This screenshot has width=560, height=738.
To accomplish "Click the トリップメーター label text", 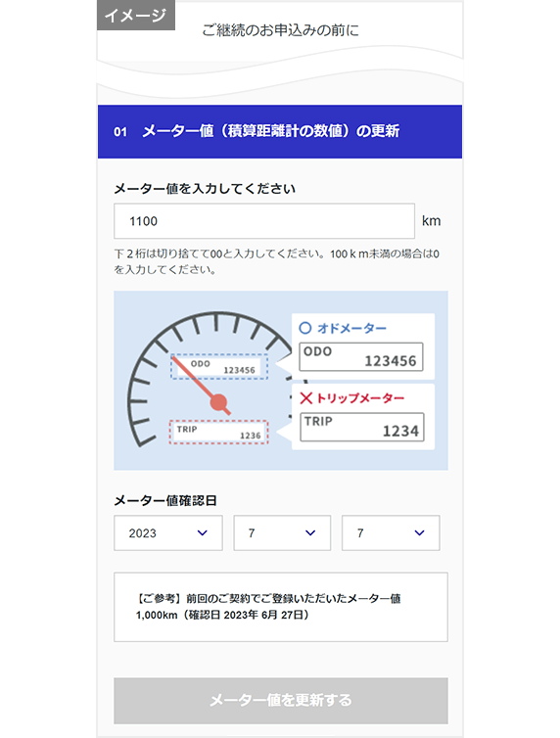I will (360, 398).
